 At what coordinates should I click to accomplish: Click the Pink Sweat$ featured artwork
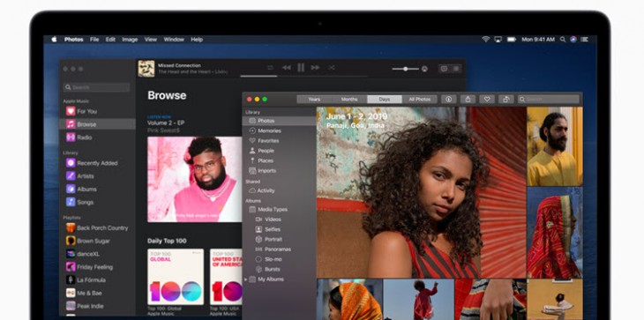(x=195, y=179)
